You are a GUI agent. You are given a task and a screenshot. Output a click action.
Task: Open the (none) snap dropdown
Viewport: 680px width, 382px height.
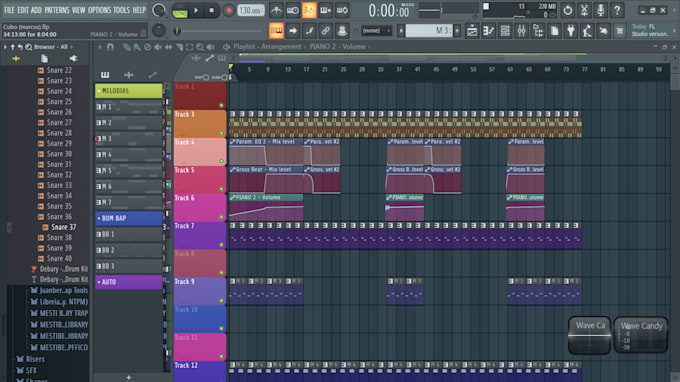pos(376,31)
